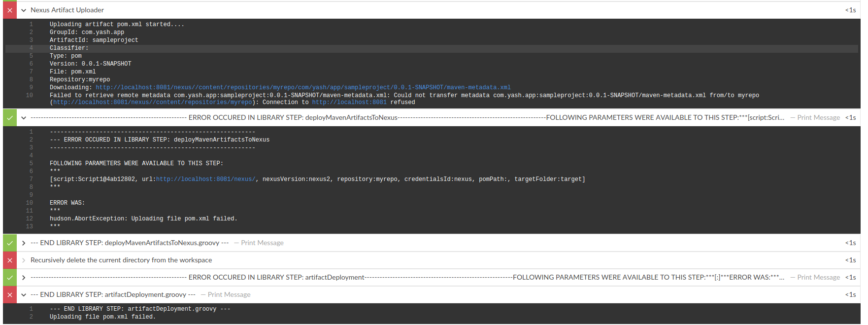The width and height of the screenshot is (868, 325).
Task: Click Print Message label on artifactDeployment.groovy row
Action: (229, 294)
